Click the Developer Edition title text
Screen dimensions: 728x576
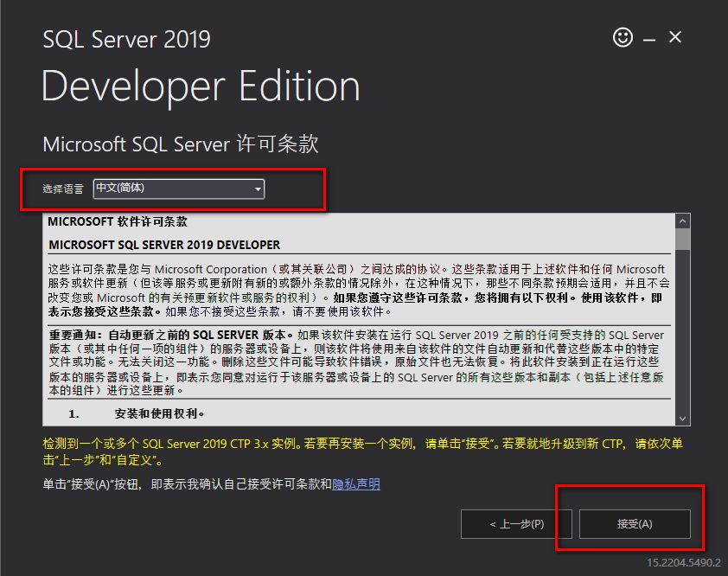point(201,86)
